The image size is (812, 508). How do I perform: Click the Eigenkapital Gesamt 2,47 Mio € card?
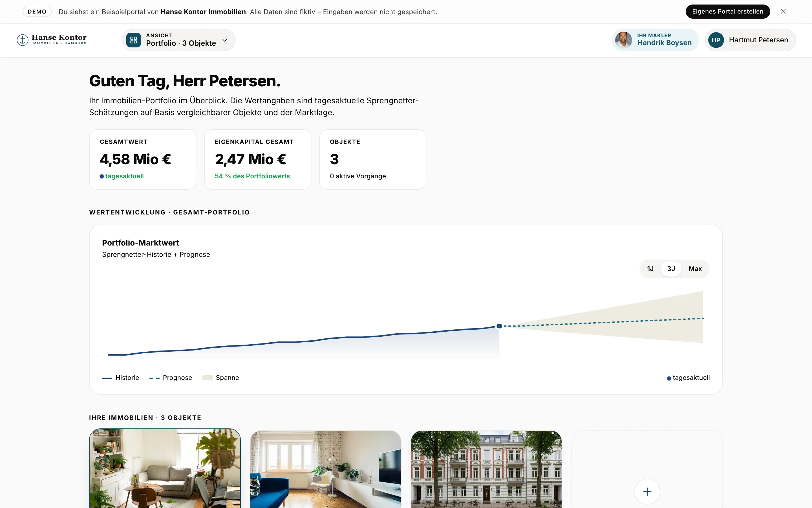click(x=258, y=159)
